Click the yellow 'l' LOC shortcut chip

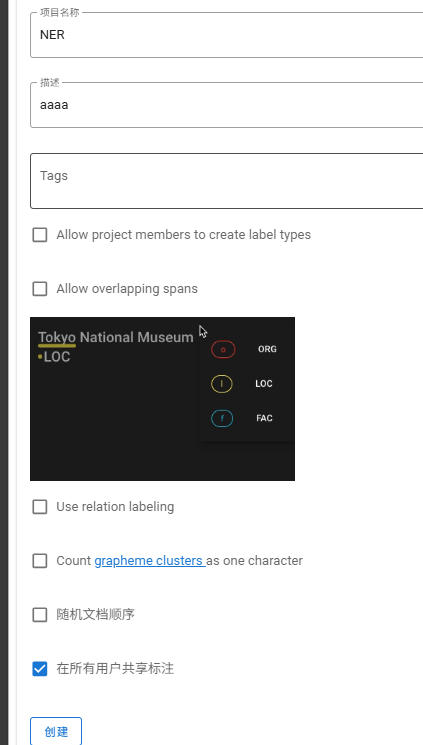[x=222, y=384]
